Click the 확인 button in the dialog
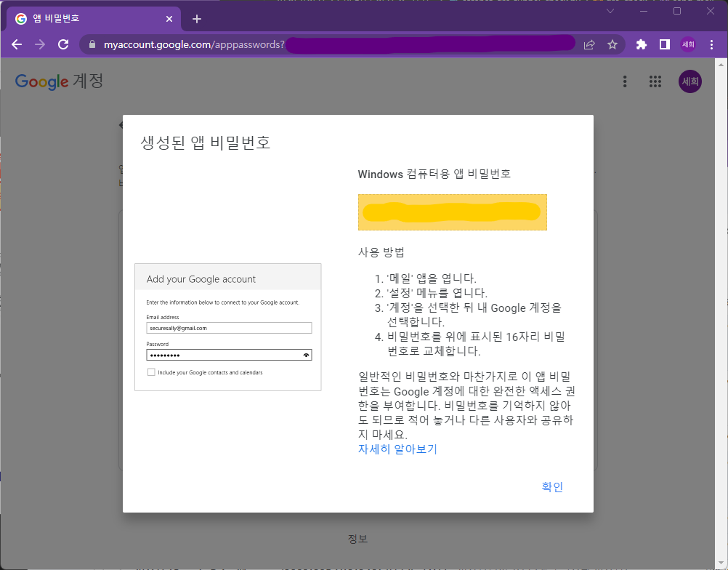The image size is (728, 570). tap(552, 487)
